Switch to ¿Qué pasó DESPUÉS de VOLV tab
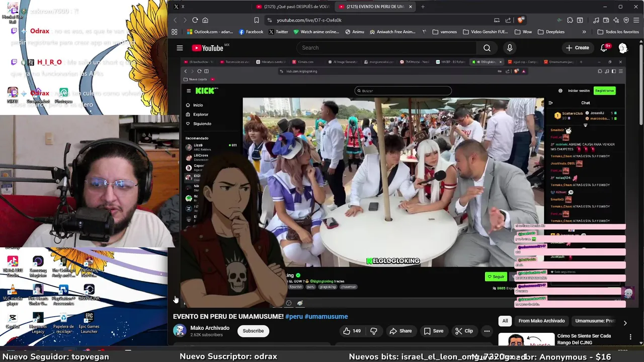644x362 pixels. pos(293,7)
